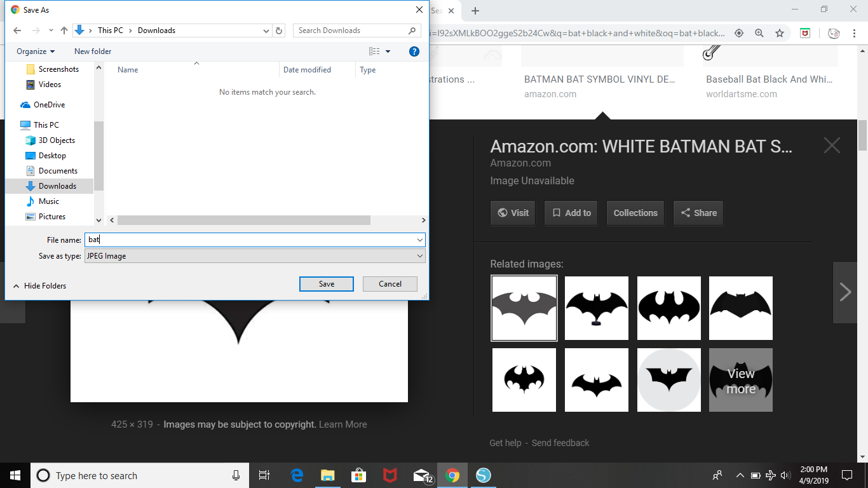This screenshot has width=868, height=488.
Task: Select Downloads in navigation pane
Action: 57,186
